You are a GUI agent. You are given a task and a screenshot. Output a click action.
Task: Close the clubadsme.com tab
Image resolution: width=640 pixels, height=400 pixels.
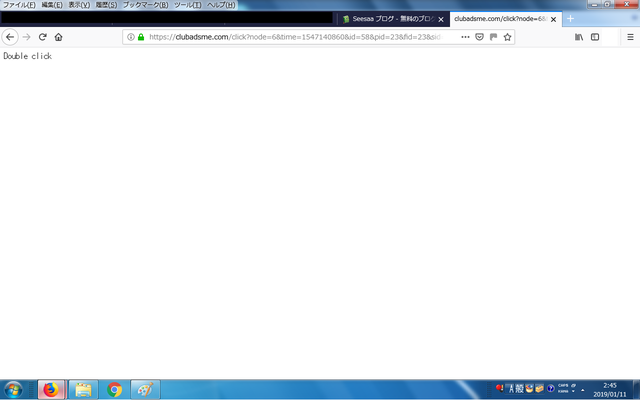553,19
